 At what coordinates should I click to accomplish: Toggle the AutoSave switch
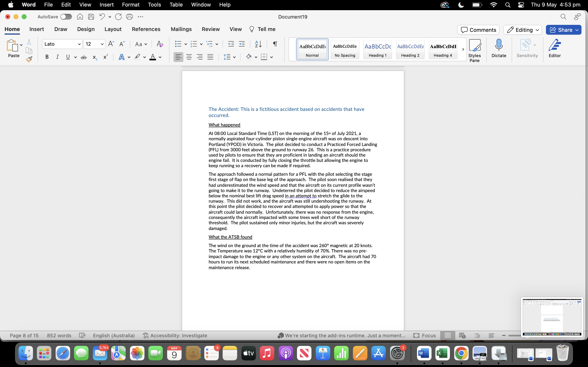(66, 17)
